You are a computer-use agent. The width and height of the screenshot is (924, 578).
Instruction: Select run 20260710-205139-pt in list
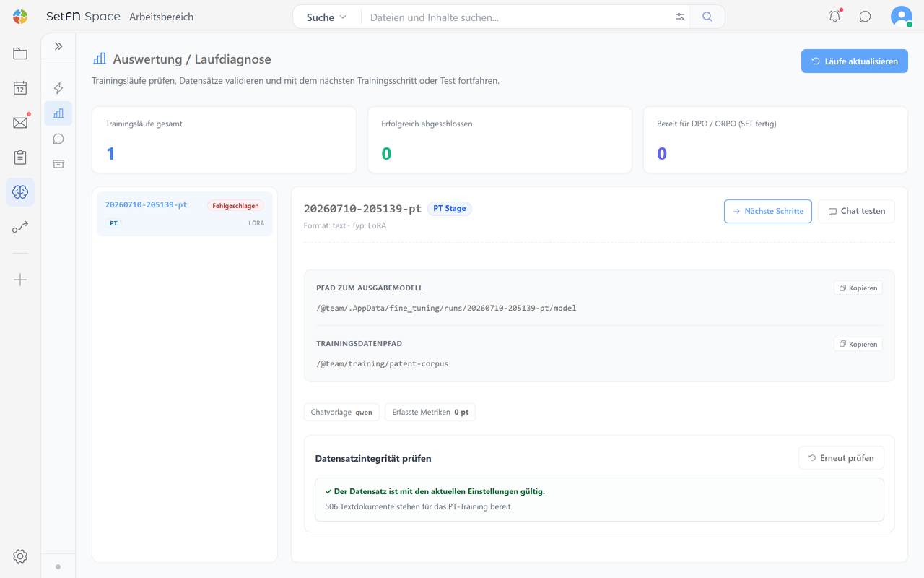[x=185, y=214]
